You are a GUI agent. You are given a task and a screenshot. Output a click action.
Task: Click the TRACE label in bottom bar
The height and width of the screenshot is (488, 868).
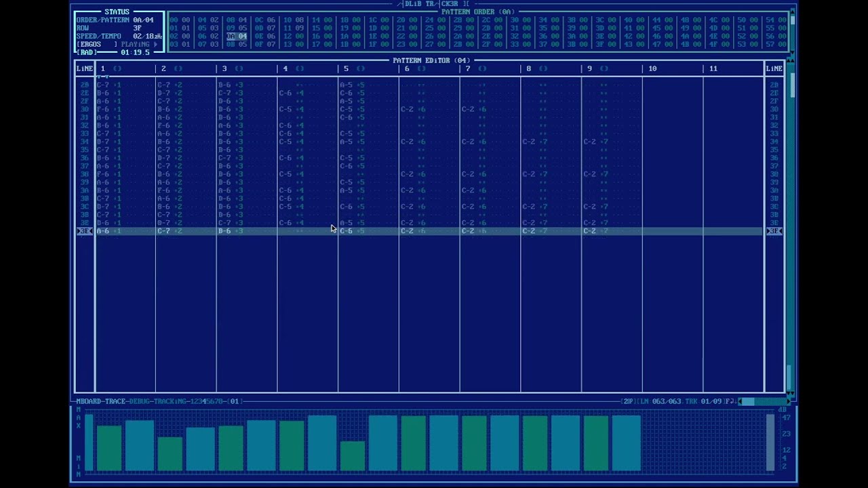(115, 401)
